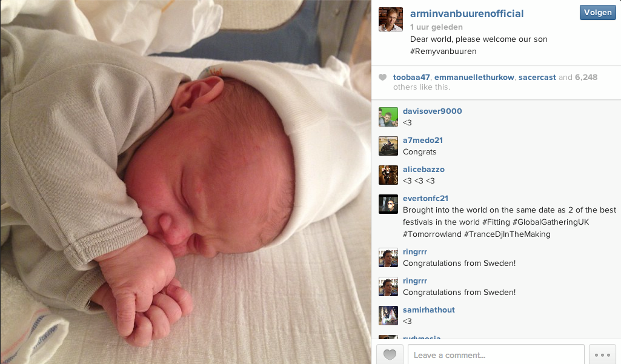
Task: Click davisover9000's green avatar thumbnail
Action: (x=388, y=117)
